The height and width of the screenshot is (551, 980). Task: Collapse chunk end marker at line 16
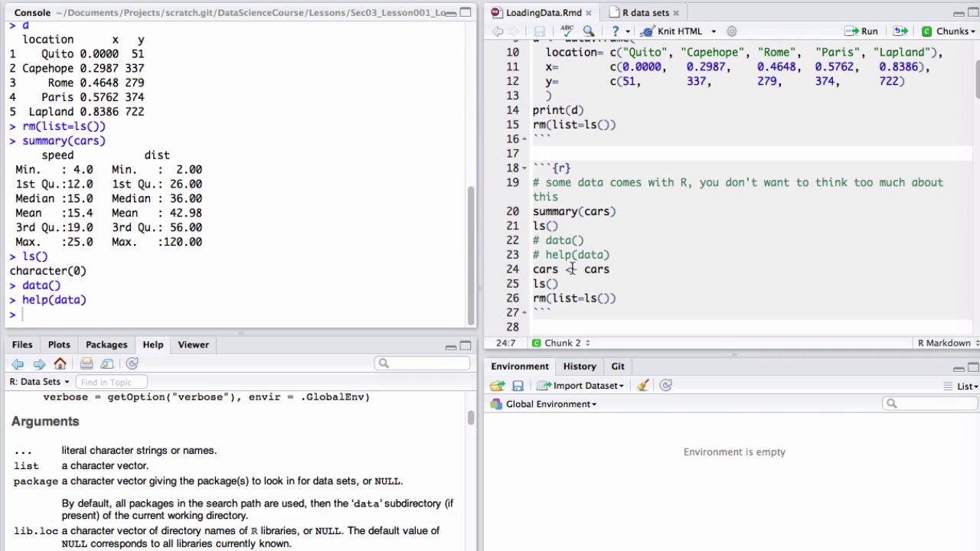524,139
